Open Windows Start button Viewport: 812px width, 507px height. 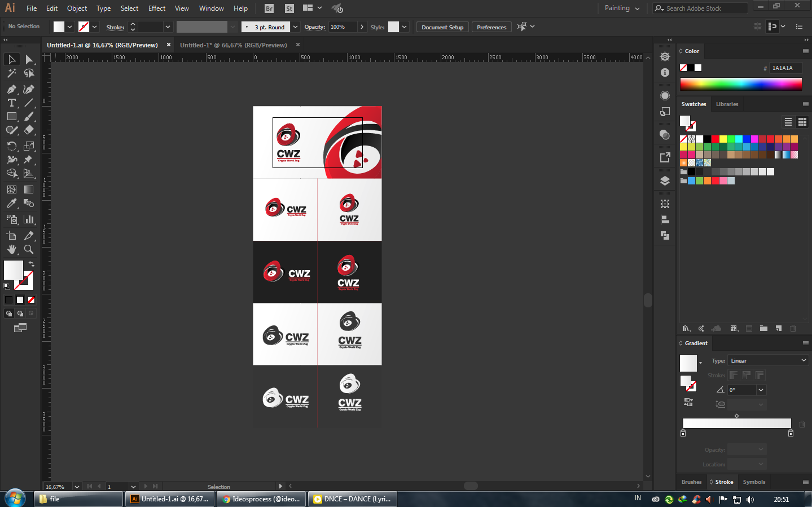tap(15, 499)
